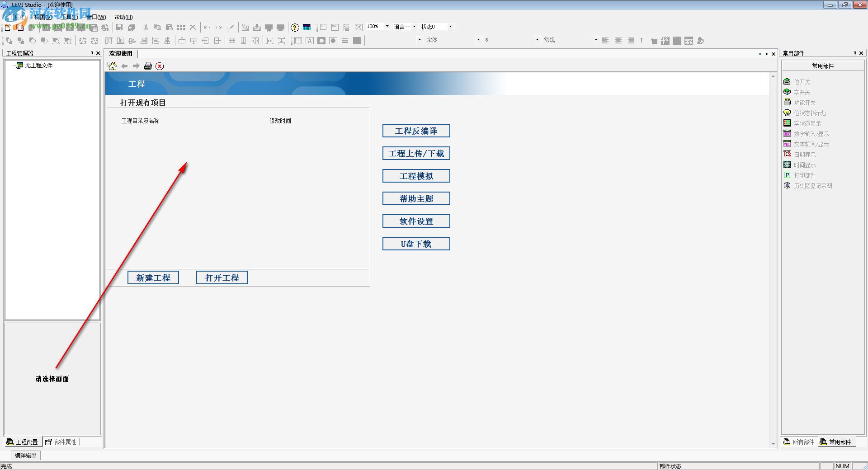
Task: Toggle pin on 常用部件 panel
Action: pyautogui.click(x=855, y=53)
